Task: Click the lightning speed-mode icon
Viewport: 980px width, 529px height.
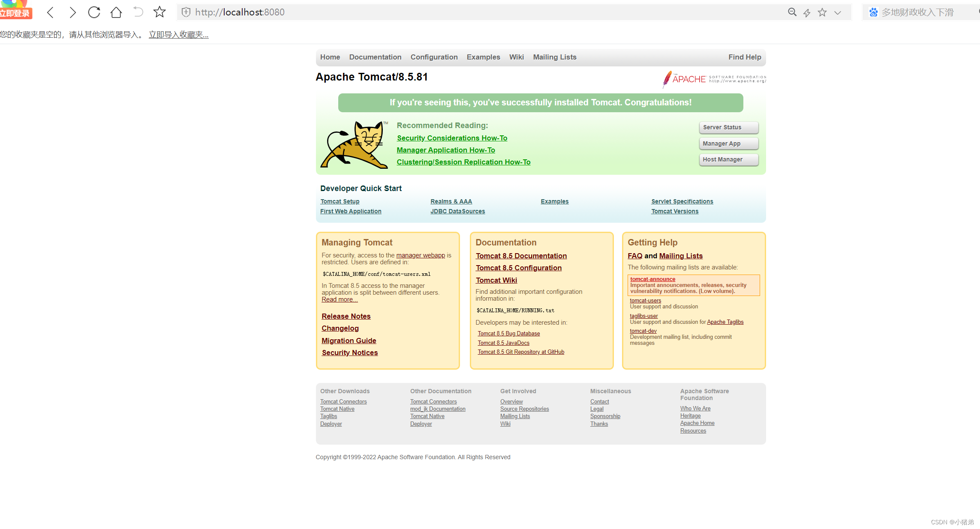Action: [807, 13]
